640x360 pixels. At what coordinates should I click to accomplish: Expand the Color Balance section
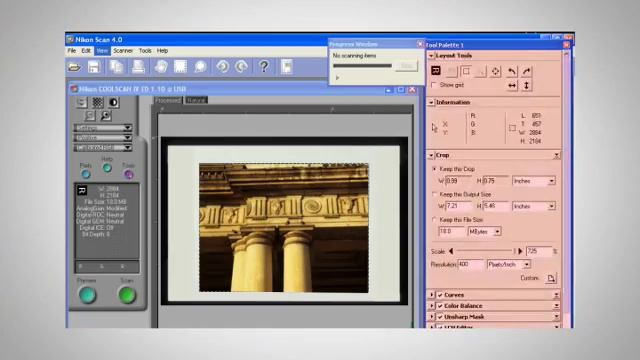point(431,306)
